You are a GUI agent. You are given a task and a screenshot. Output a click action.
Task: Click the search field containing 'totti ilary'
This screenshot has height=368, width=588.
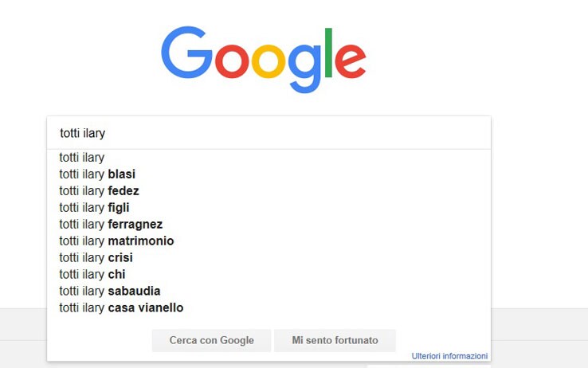pyautogui.click(x=269, y=133)
